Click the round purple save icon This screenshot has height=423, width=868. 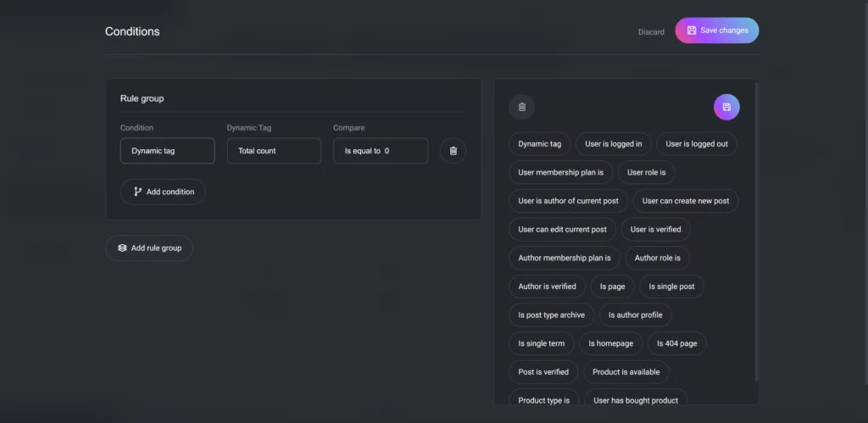click(x=726, y=107)
